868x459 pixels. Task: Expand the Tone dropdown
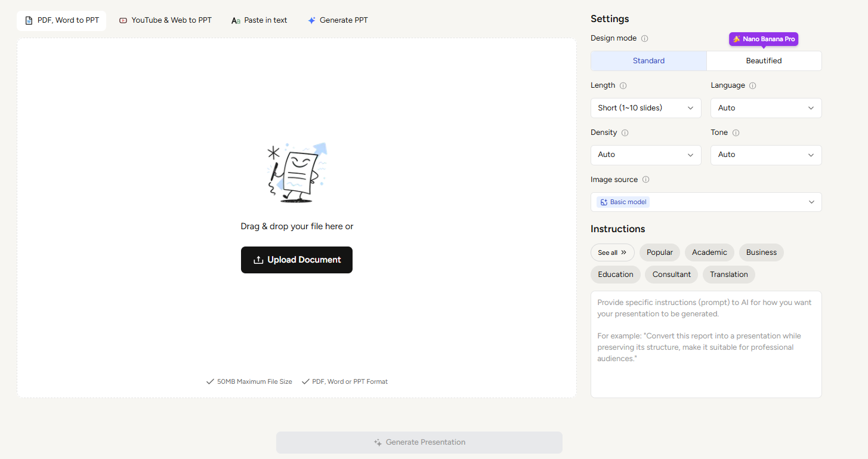click(x=766, y=155)
